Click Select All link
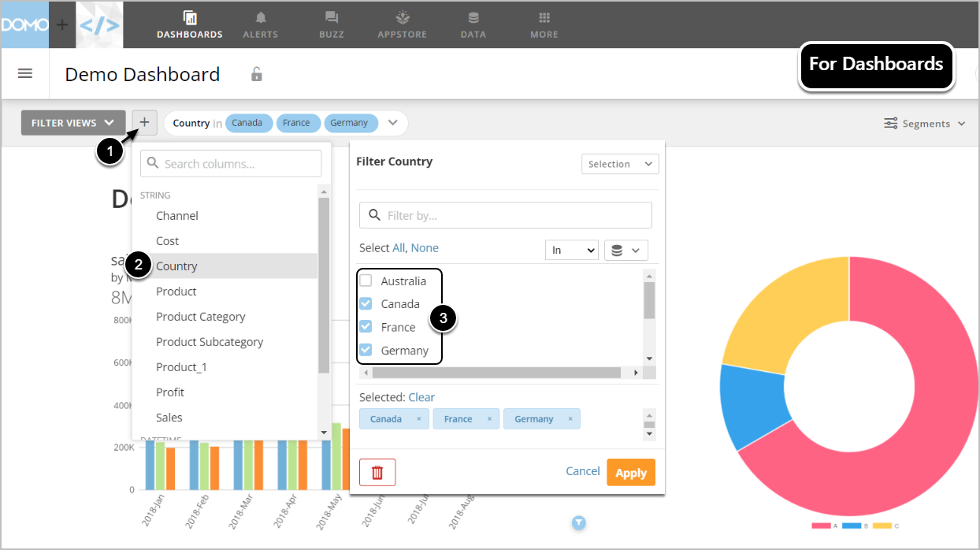Viewport: 980px width, 550px height. tap(398, 247)
